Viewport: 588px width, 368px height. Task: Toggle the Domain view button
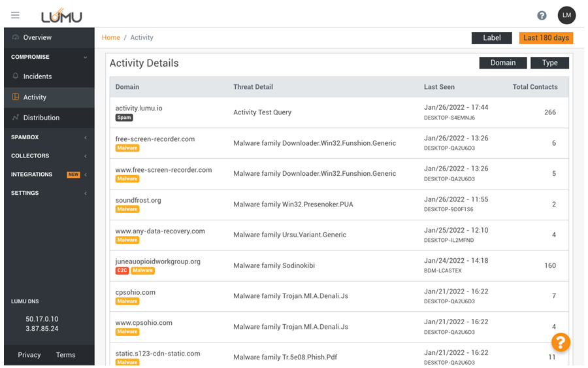tap(502, 63)
